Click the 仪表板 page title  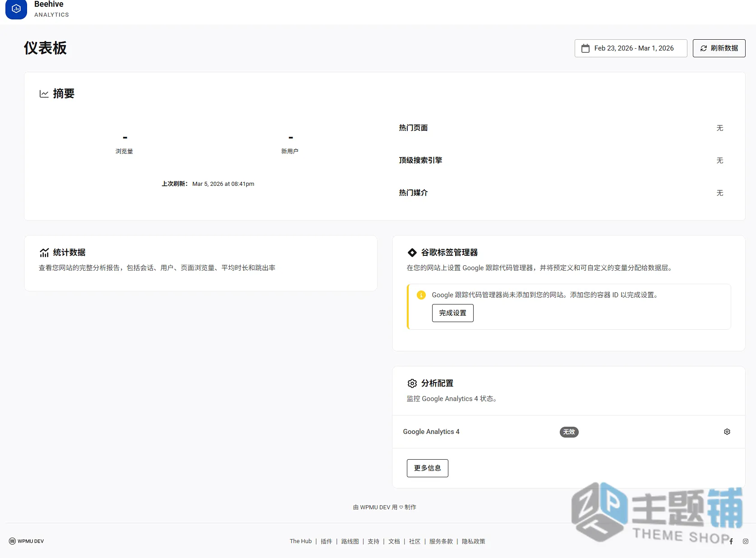(x=45, y=48)
